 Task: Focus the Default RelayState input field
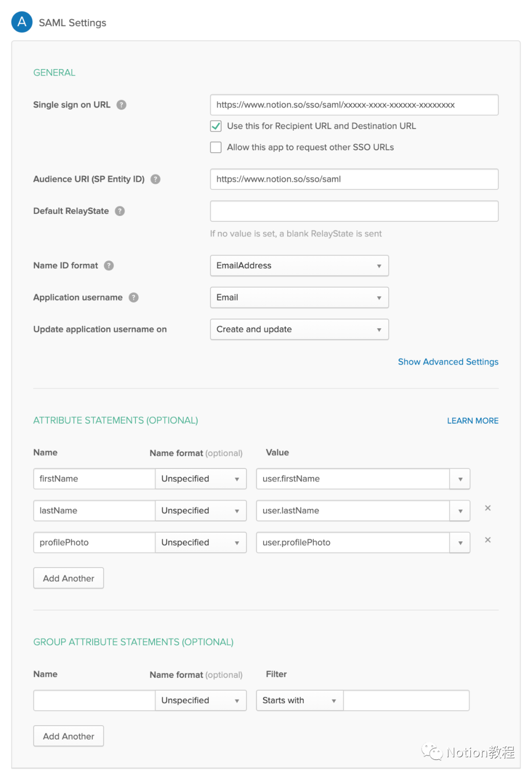354,211
